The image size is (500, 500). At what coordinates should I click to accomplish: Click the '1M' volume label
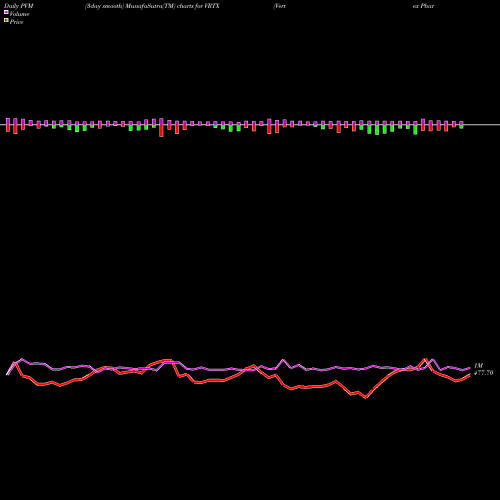tap(478, 366)
